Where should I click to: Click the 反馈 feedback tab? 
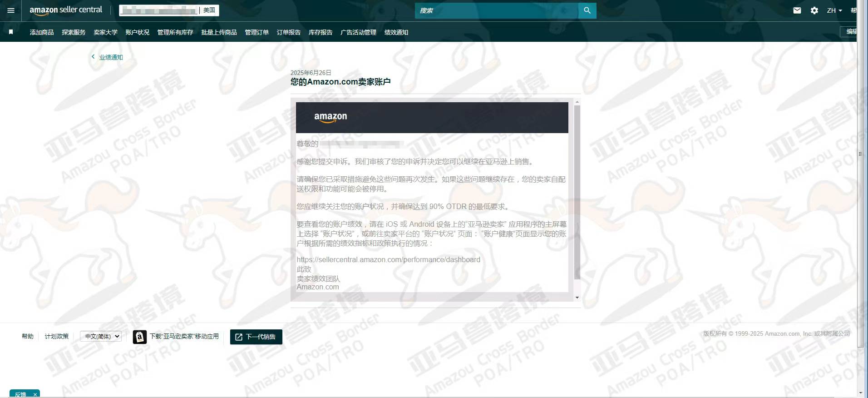(x=20, y=394)
